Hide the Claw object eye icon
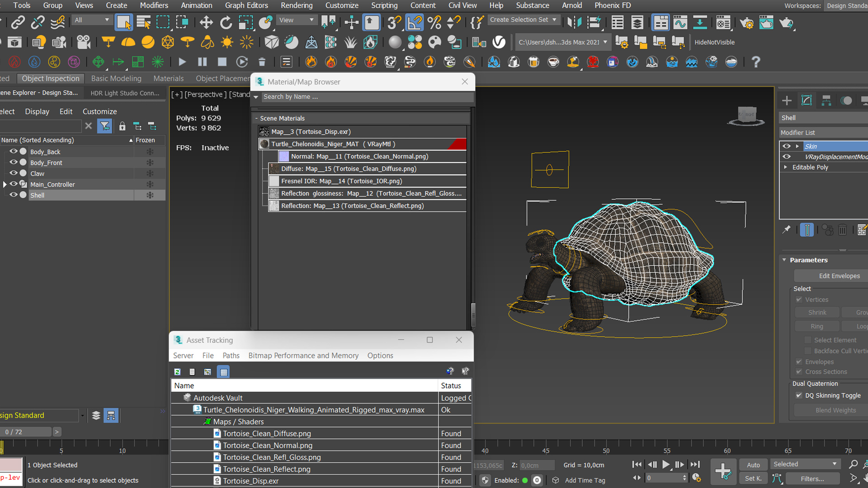Image resolution: width=868 pixels, height=488 pixels. [14, 173]
